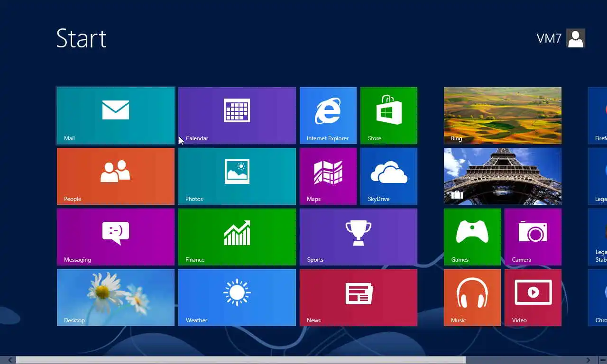Image resolution: width=607 pixels, height=364 pixels.
Task: Open the Travel tile with Eiffel Tower
Action: pyautogui.click(x=503, y=176)
